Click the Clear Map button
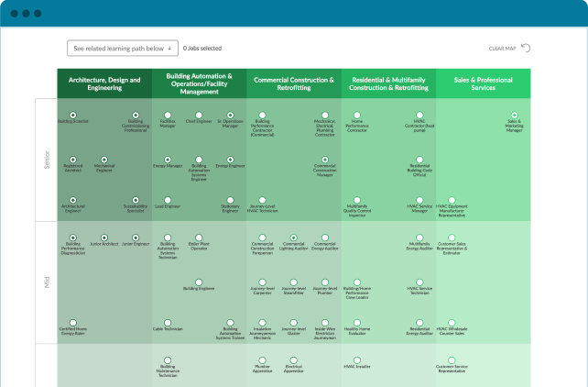This screenshot has height=387, width=588. point(502,48)
